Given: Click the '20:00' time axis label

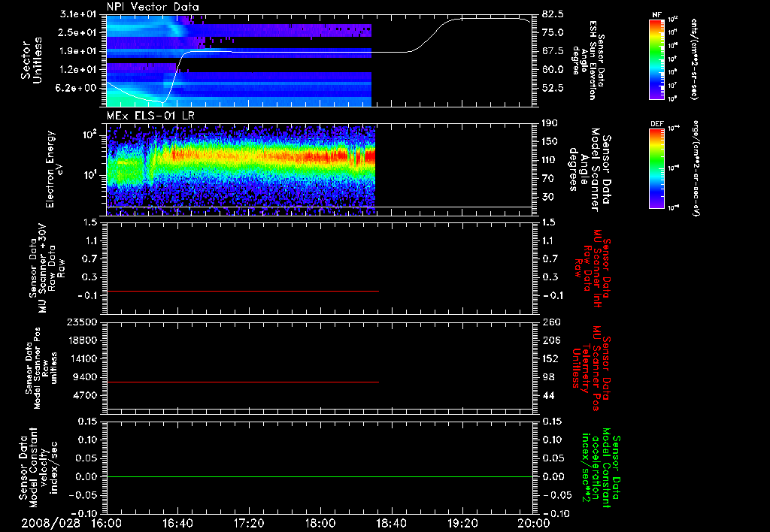Looking at the screenshot, I should pos(534,523).
